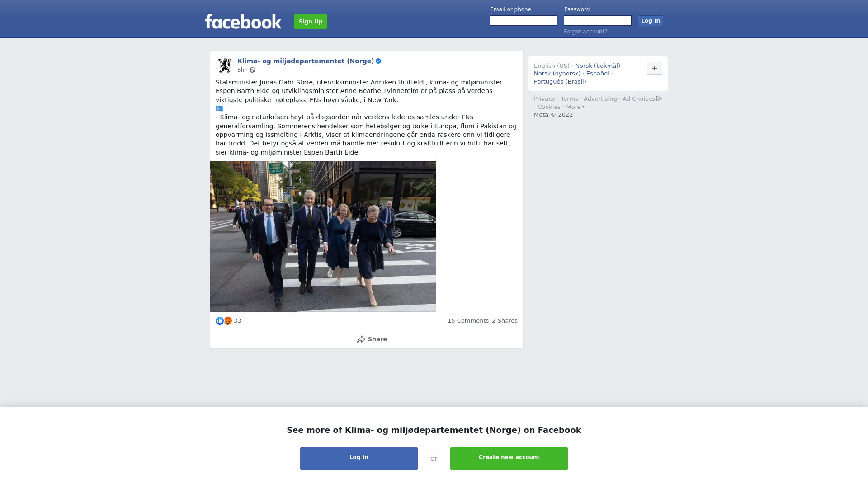Click the Ad Choices triangle icon

coord(659,99)
